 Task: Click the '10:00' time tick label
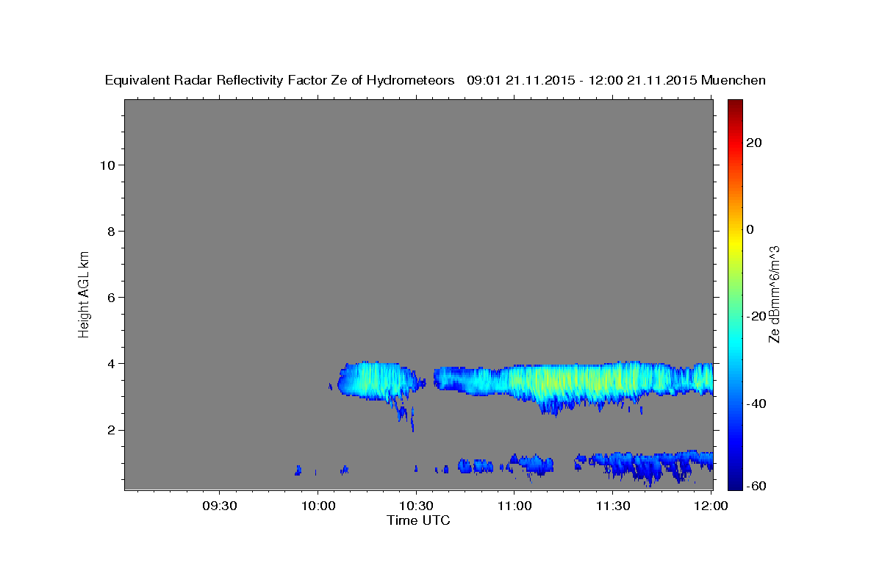pyautogui.click(x=318, y=506)
